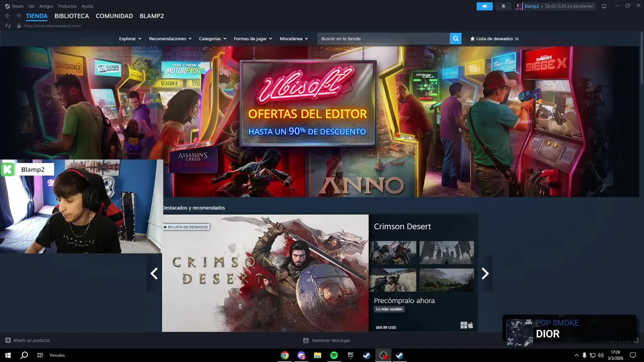
Task: Click the taskbar volume speaker icon
Action: 601,355
